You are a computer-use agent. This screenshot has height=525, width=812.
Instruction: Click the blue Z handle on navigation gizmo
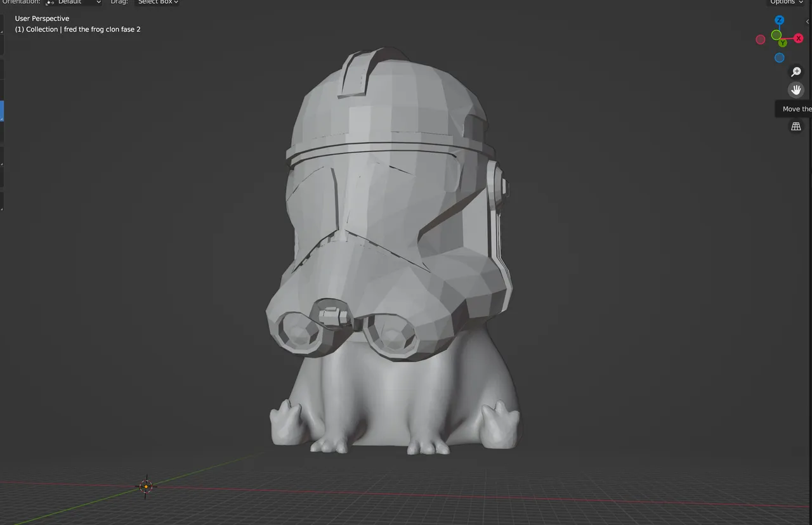[x=780, y=20]
